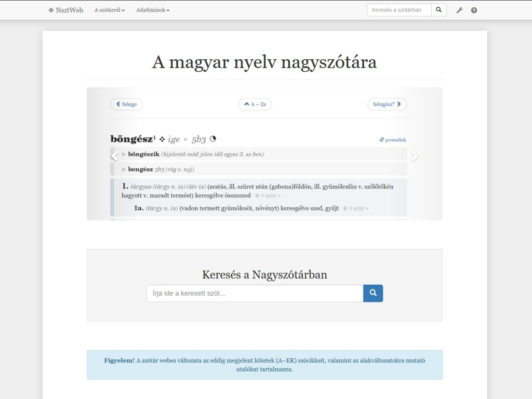
Task: Click the next slide arrow in carousel
Action: [415, 156]
